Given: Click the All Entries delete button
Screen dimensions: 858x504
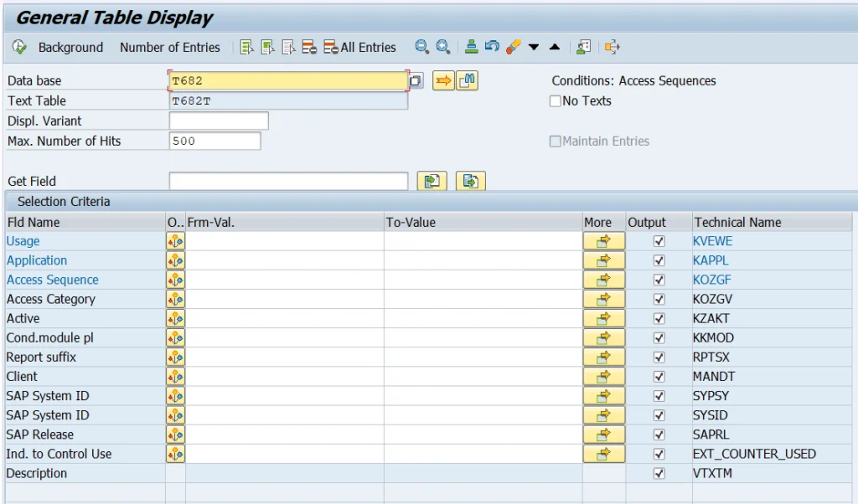Looking at the screenshot, I should (x=359, y=48).
